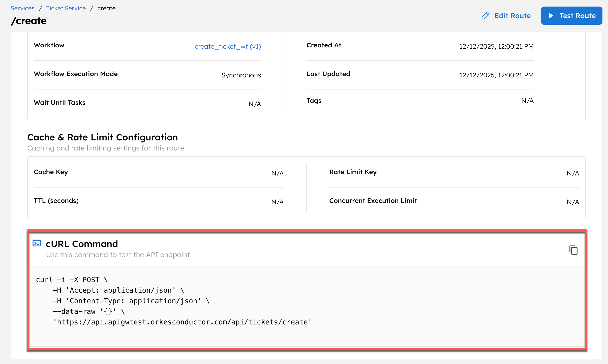This screenshot has height=364, width=608.
Task: Click the Cache & Rate Limit Configuration heading
Action: [x=103, y=137]
